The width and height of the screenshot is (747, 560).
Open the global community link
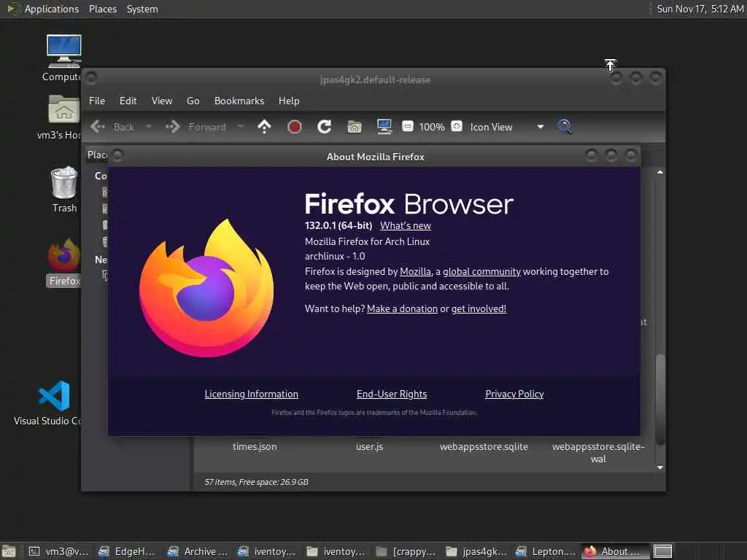click(481, 271)
